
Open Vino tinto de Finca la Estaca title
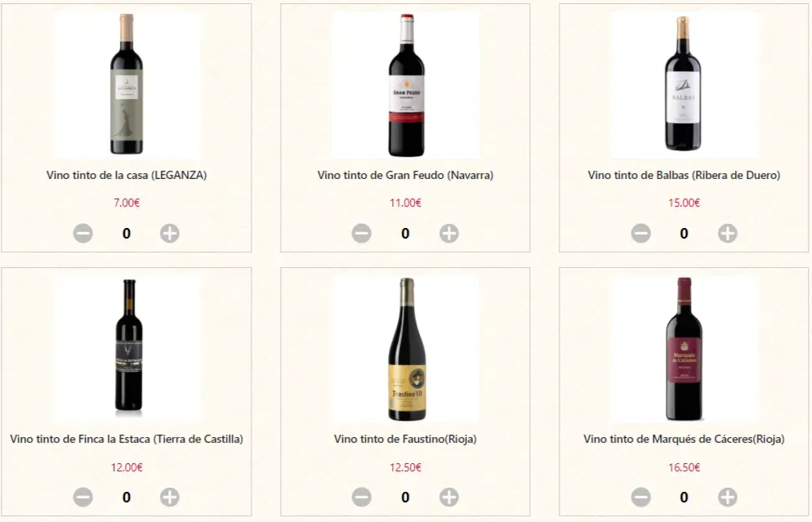pos(127,439)
